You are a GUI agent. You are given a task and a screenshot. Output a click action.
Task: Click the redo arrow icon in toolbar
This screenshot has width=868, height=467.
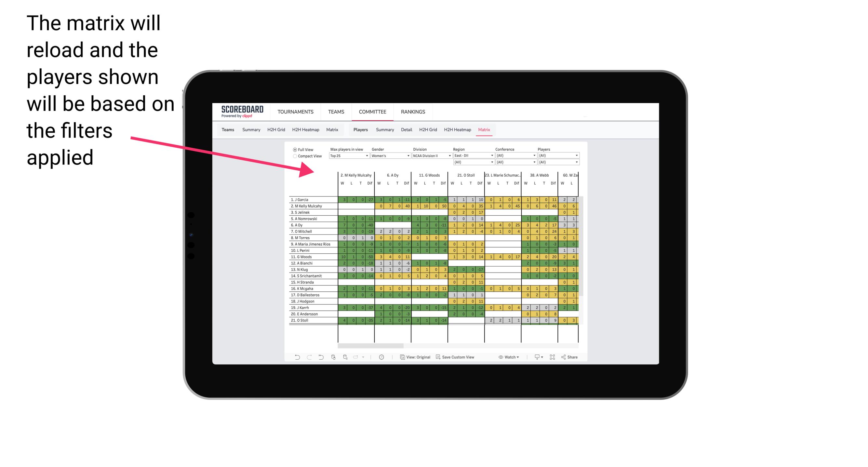307,358
